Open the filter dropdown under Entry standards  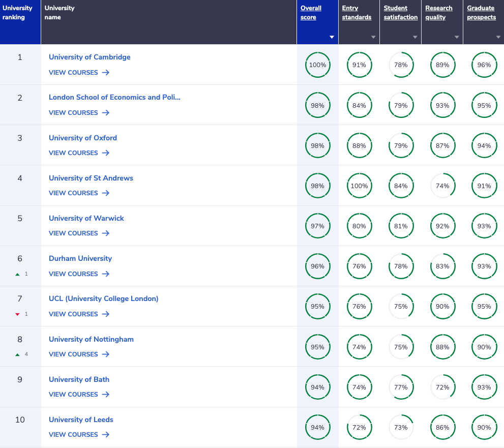[x=373, y=37]
